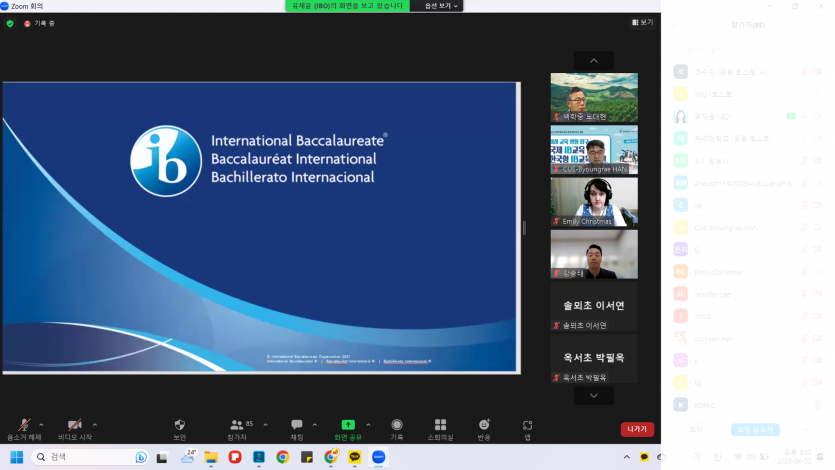The width and height of the screenshot is (835, 470).
Task: Select JNU (호스트) in participant list
Action: tap(748, 94)
